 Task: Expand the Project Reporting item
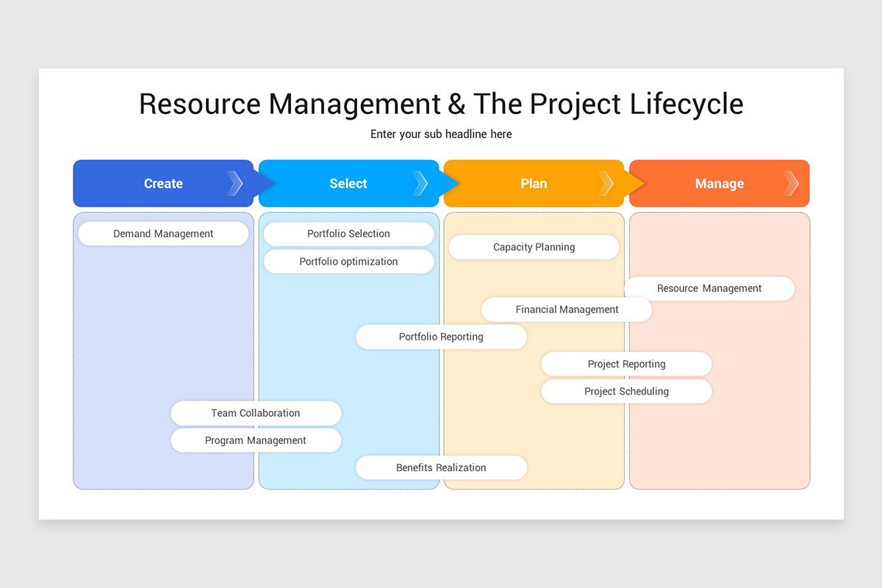[x=626, y=363]
